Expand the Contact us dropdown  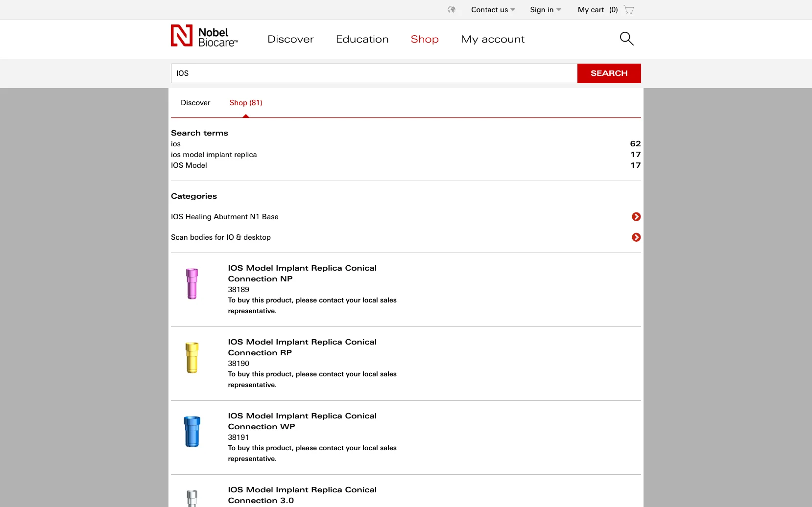pyautogui.click(x=493, y=10)
